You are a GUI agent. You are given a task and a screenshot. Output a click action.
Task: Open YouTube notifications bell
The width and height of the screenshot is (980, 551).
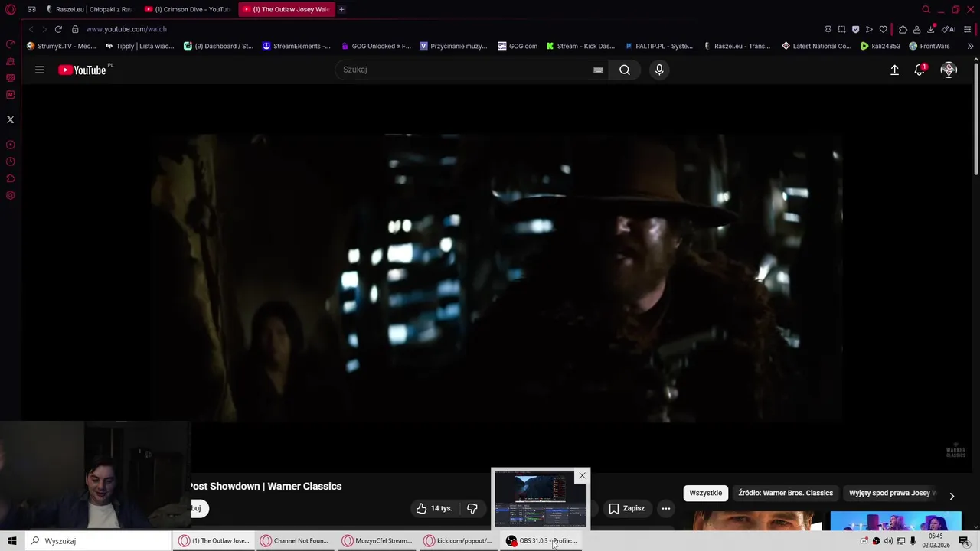click(920, 70)
